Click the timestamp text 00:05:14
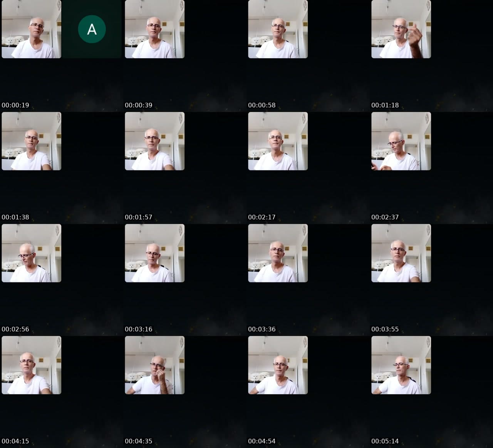 point(385,441)
